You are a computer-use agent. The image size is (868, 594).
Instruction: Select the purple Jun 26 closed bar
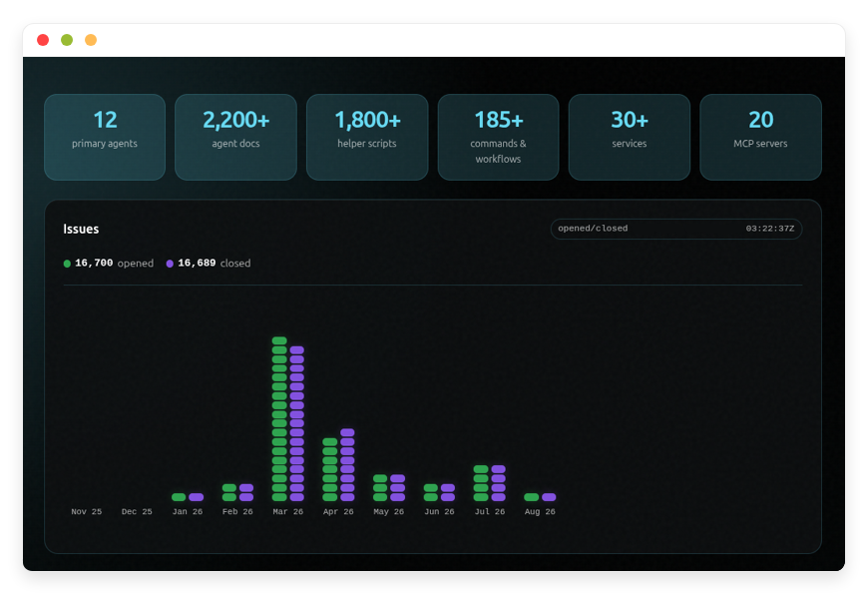point(448,492)
